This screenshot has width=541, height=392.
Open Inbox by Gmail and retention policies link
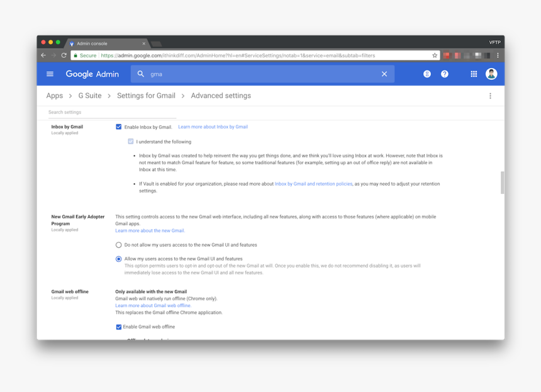[x=313, y=184]
